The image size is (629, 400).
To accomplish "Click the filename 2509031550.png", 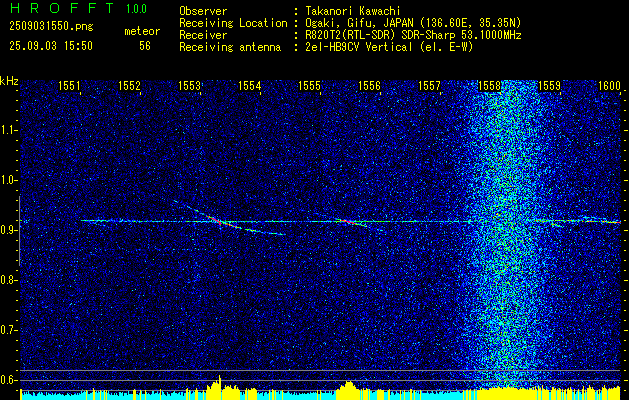I will click(51, 27).
